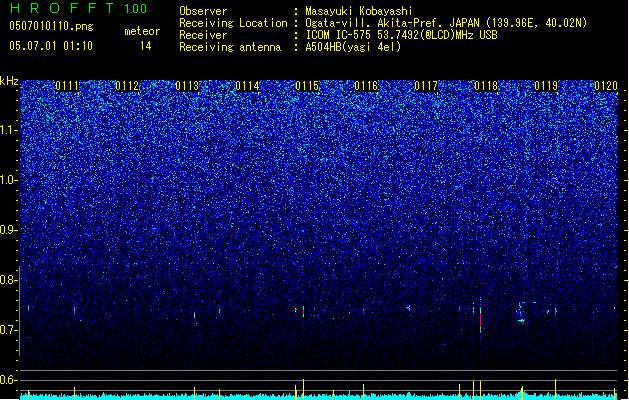This screenshot has height=400, width=629.
Task: Click time marker 0118
Action: point(486,86)
